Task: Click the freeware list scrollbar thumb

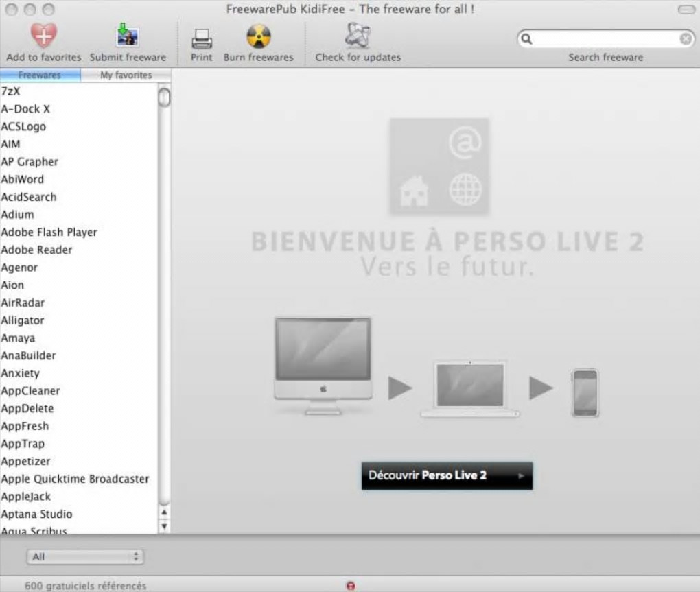Action: pos(164,97)
